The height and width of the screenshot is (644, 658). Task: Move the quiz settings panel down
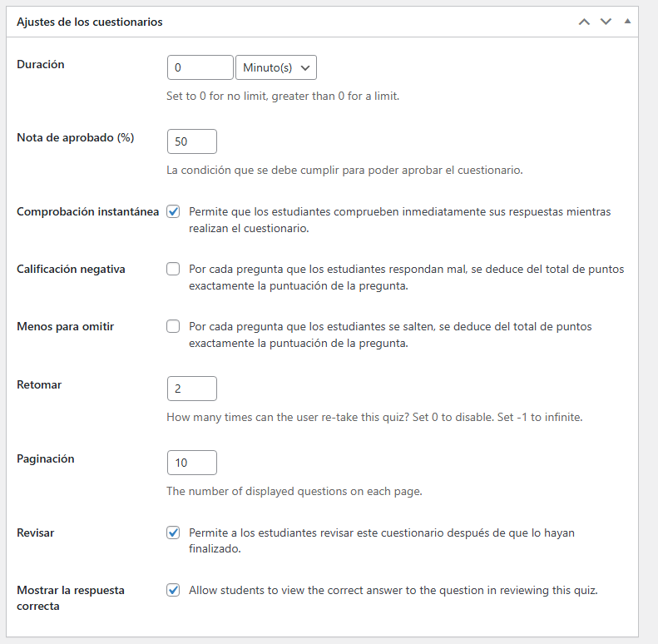(x=606, y=22)
